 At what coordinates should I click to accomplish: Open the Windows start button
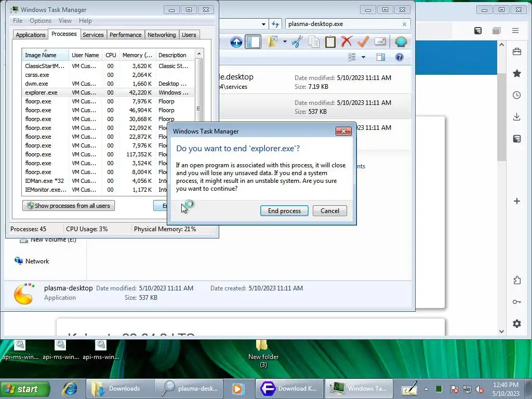25,389
